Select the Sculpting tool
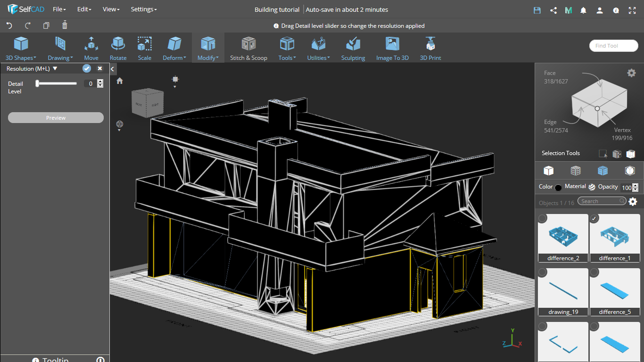The width and height of the screenshot is (644, 362). coord(353,49)
